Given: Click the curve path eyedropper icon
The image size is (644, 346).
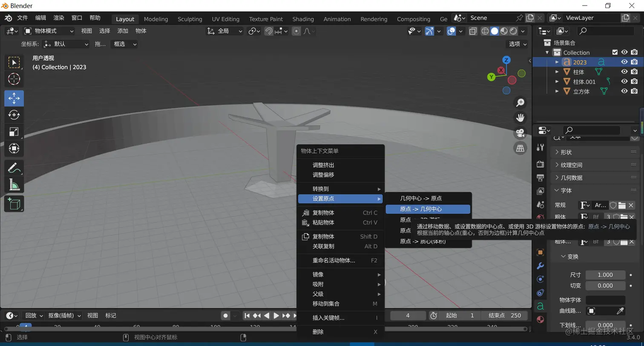Looking at the screenshot, I should pyautogui.click(x=621, y=311).
